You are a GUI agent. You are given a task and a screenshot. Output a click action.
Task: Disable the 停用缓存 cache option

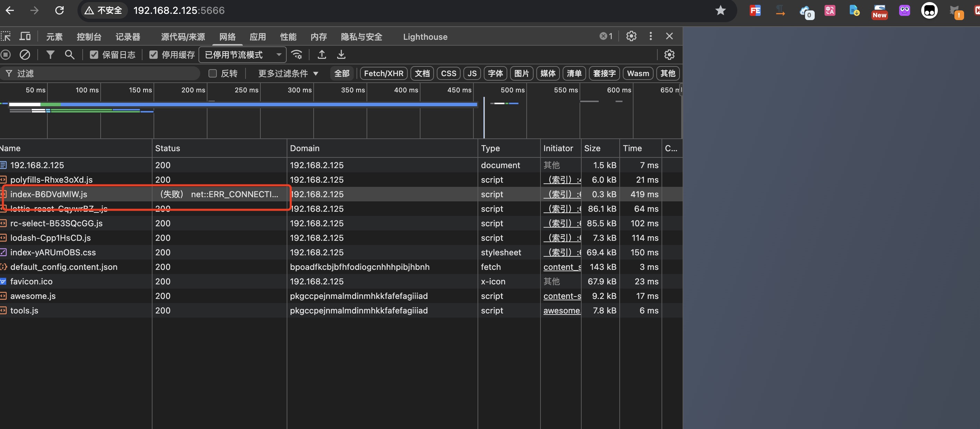[x=153, y=54]
